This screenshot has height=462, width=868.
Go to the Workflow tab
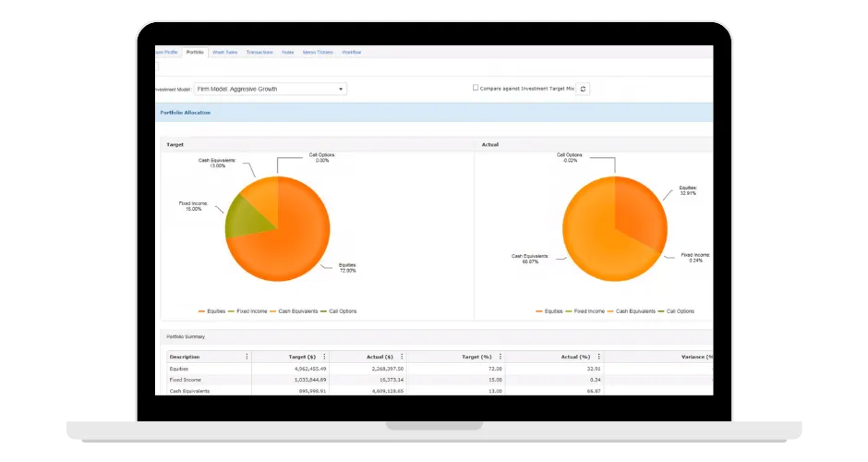point(352,52)
